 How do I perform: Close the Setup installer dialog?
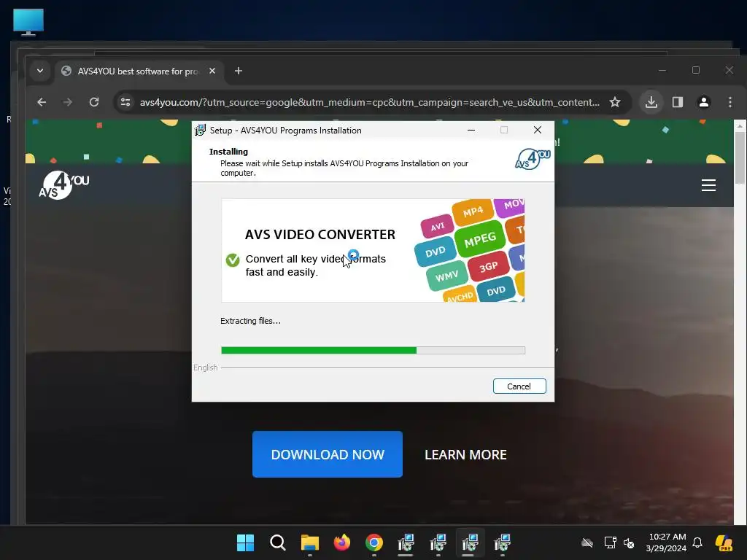point(538,130)
